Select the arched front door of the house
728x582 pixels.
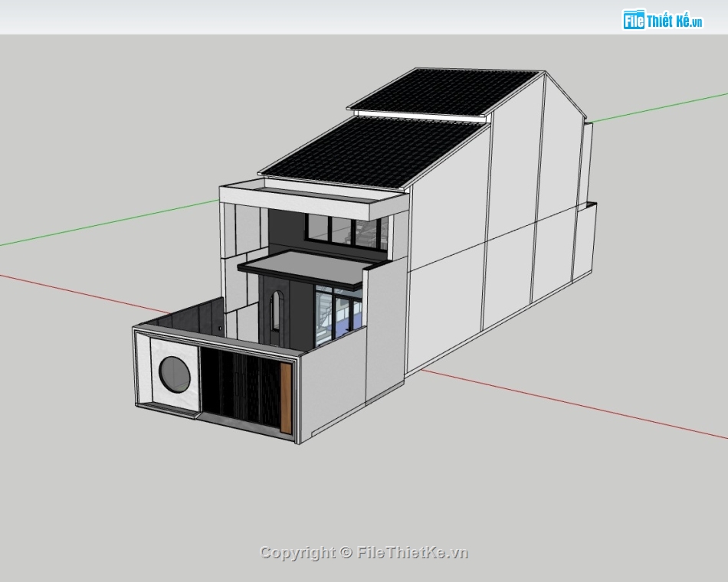tap(276, 311)
